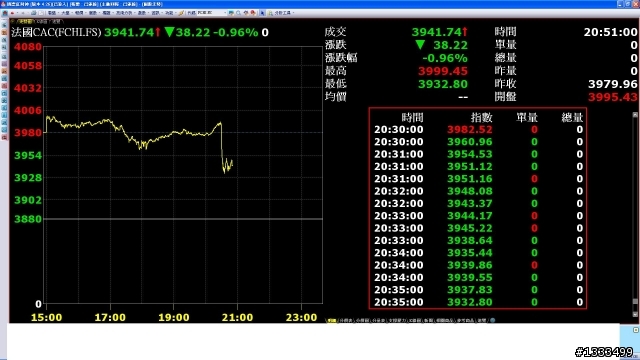Click the 總量 column header in tick table
The height and width of the screenshot is (360, 640).
[572, 118]
